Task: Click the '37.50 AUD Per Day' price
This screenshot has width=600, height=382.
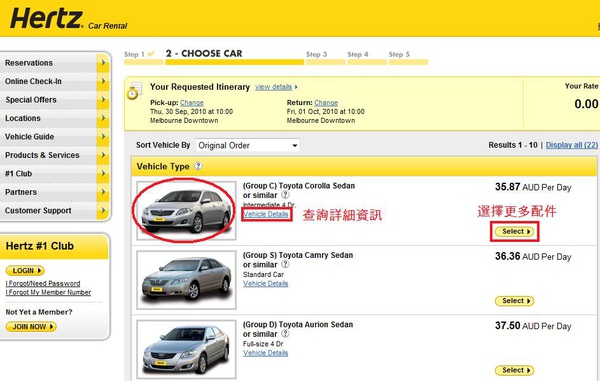Action: [x=533, y=326]
